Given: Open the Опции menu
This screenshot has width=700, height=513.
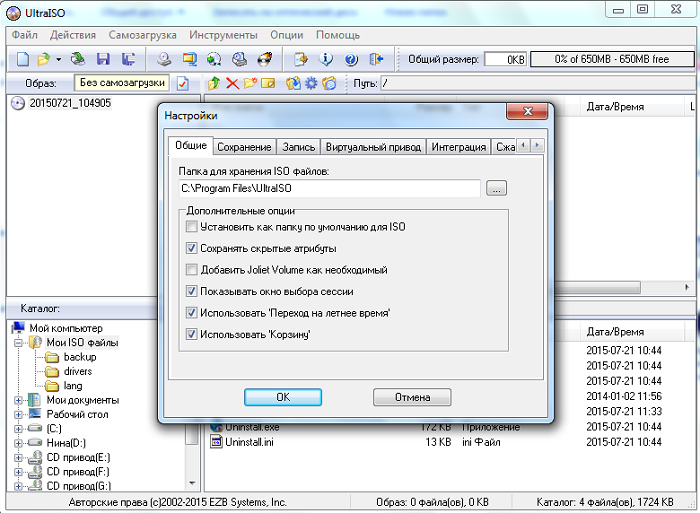Looking at the screenshot, I should [287, 35].
